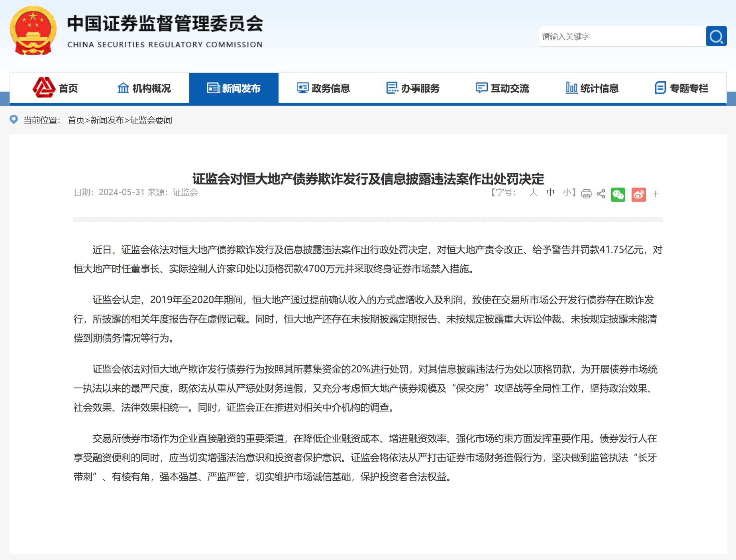Print the article with printer icon
Image resolution: width=736 pixels, height=560 pixels.
tap(586, 194)
